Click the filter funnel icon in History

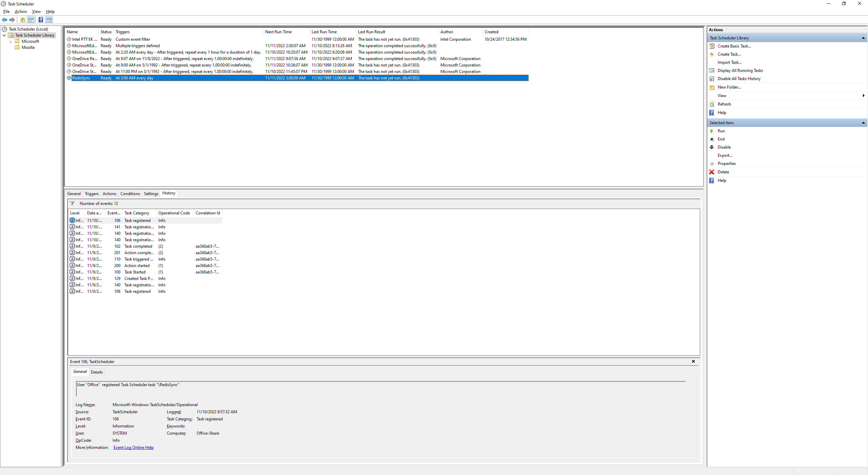[x=72, y=203]
